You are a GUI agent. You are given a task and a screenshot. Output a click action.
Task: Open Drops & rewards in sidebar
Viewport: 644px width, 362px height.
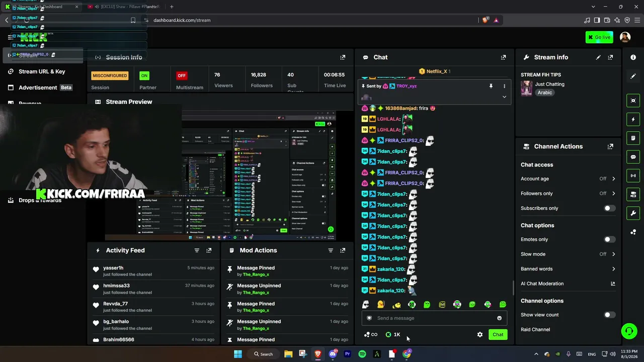35,200
